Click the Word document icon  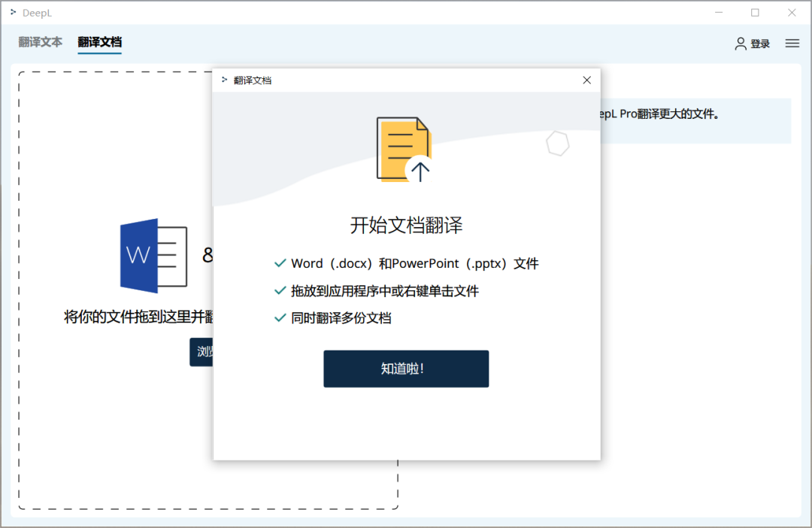[x=153, y=256]
